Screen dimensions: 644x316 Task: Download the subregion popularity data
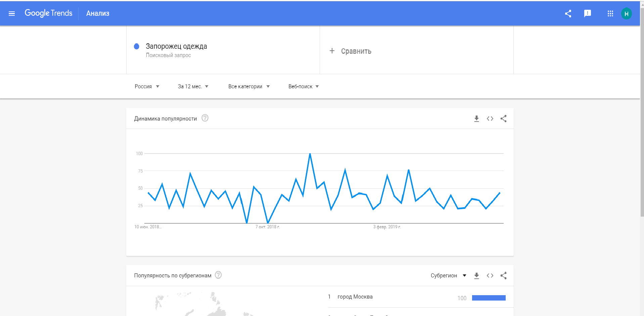point(476,276)
